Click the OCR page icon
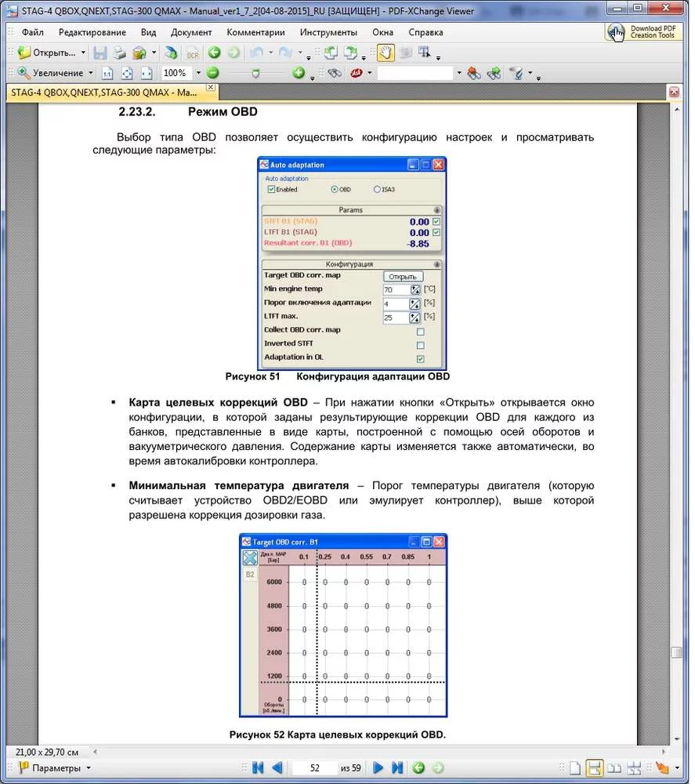The image size is (695, 784). pos(193,53)
